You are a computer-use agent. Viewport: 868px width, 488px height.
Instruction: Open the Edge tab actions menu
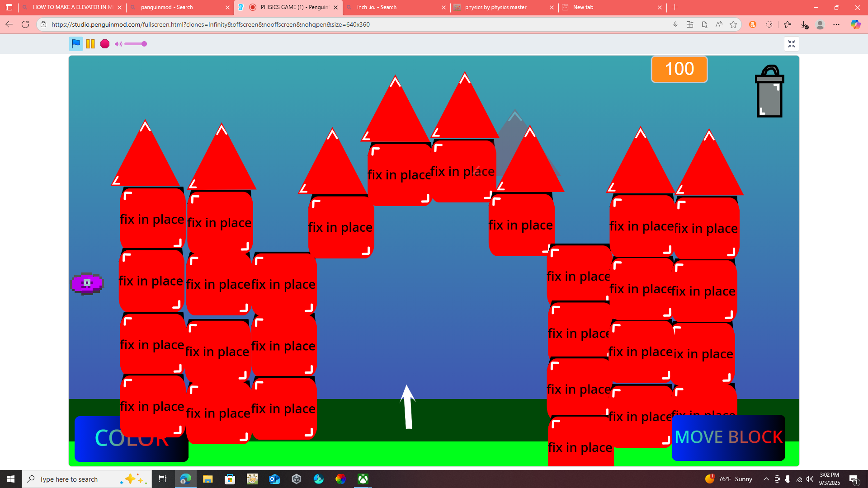click(9, 7)
